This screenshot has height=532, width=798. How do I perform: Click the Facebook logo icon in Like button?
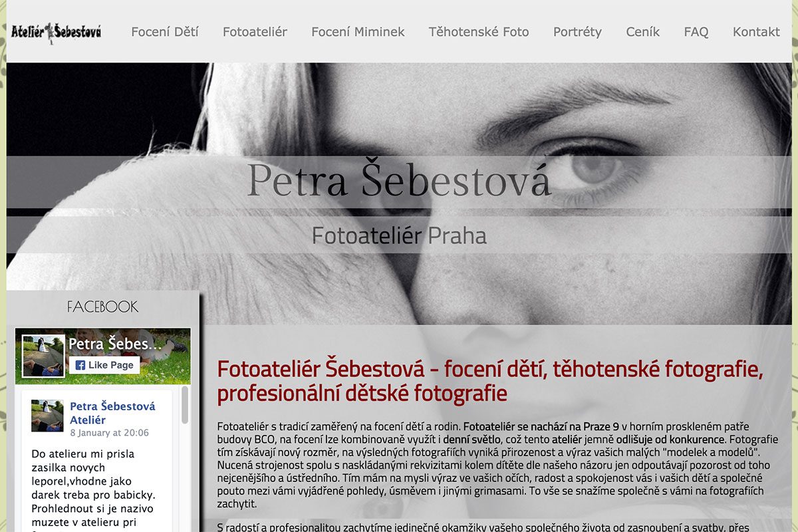tap(80, 365)
